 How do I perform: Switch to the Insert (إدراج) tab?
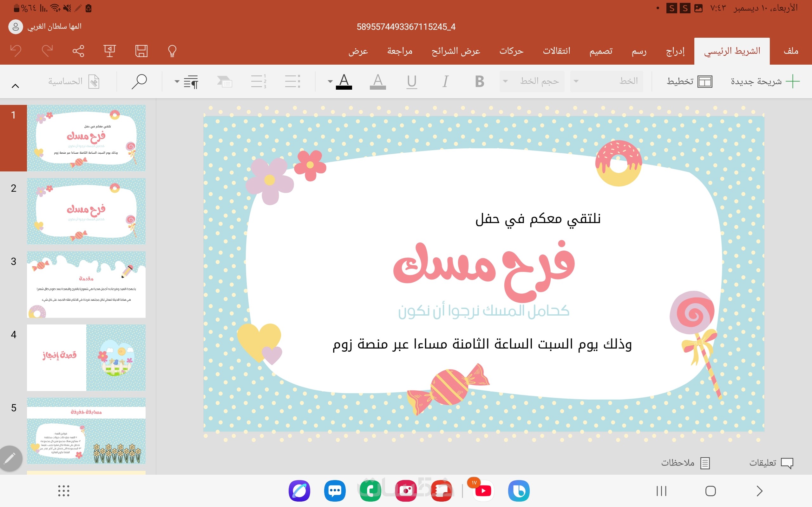click(x=675, y=51)
